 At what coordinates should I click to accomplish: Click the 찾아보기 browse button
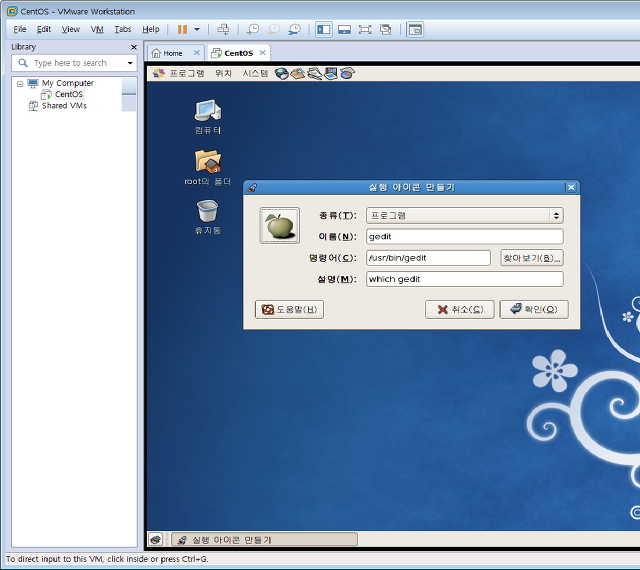(532, 258)
